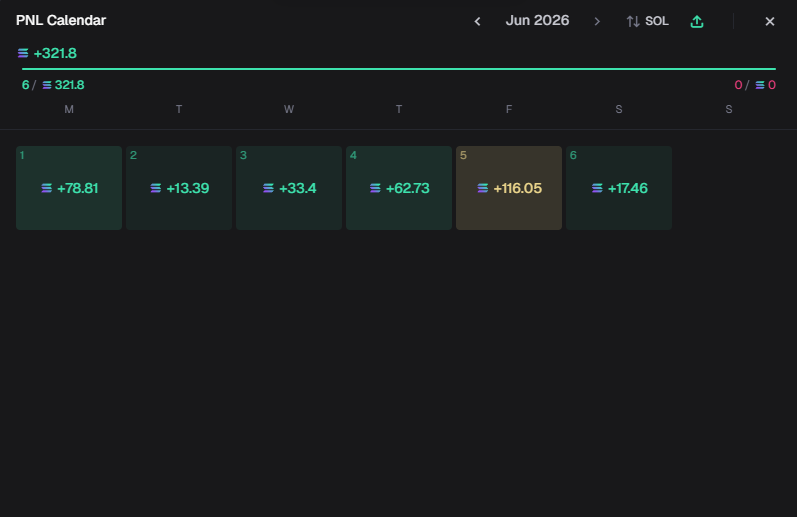
Task: Close the PNL Calendar panel
Action: (770, 21)
